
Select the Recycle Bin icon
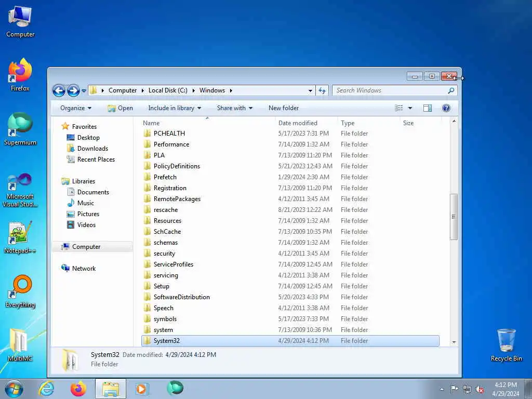click(506, 345)
